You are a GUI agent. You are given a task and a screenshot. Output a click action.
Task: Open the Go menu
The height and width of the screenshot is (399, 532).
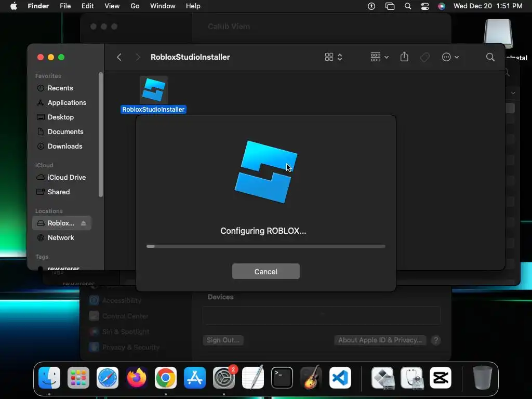click(x=135, y=6)
